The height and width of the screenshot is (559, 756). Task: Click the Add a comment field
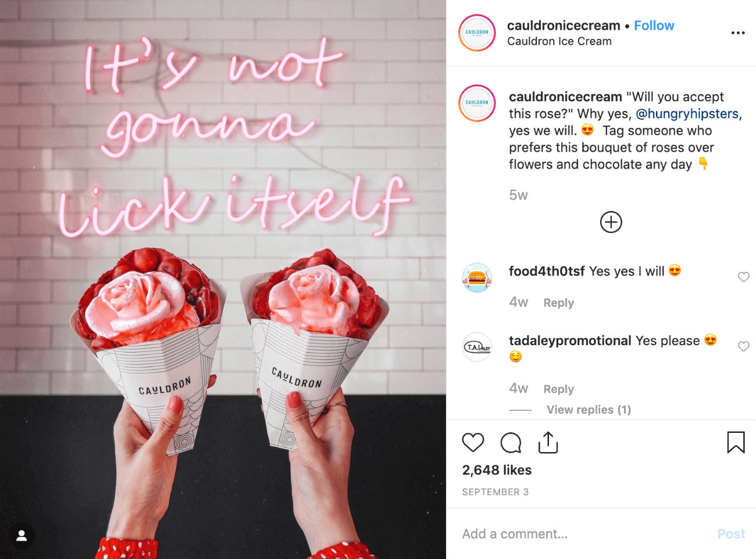(584, 534)
